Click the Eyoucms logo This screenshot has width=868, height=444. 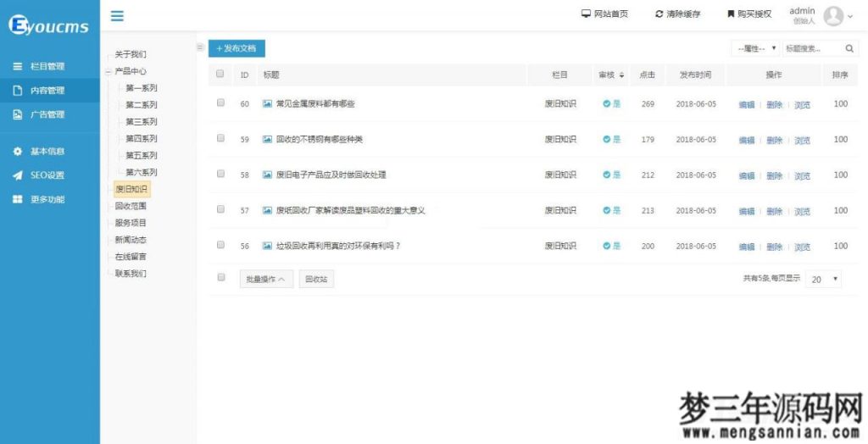(x=48, y=25)
